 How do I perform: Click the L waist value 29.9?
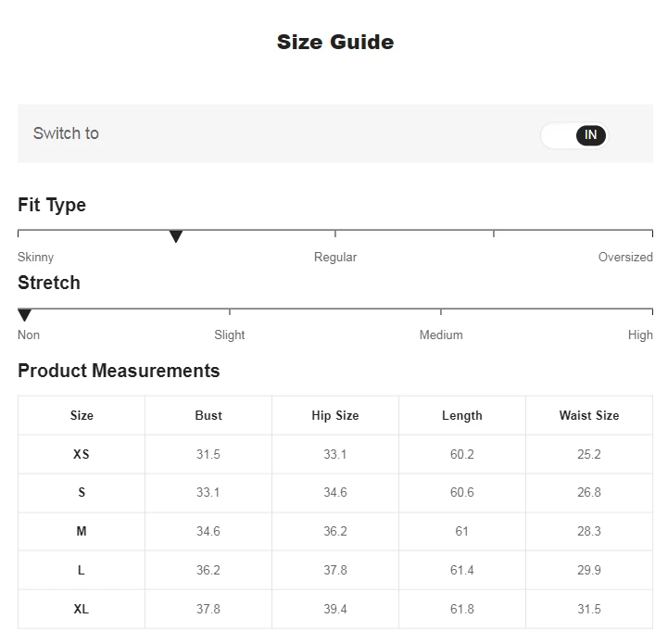589,570
